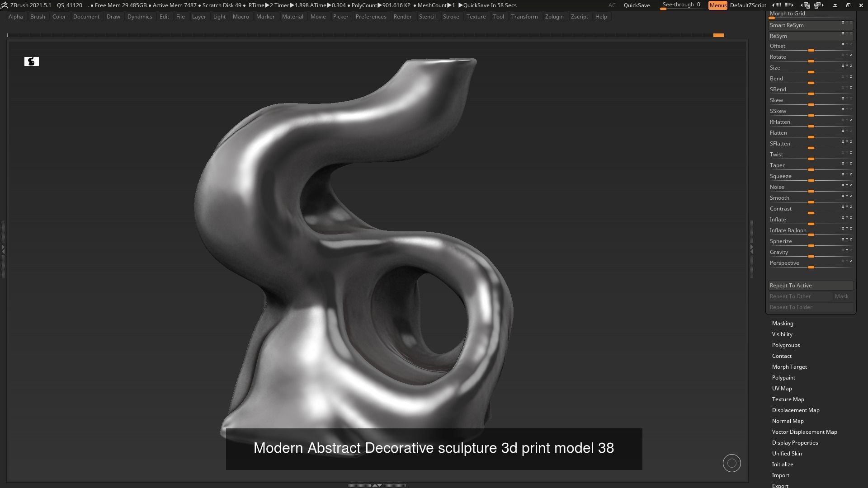Click the restore window icon
The width and height of the screenshot is (868, 488).
point(848,5)
